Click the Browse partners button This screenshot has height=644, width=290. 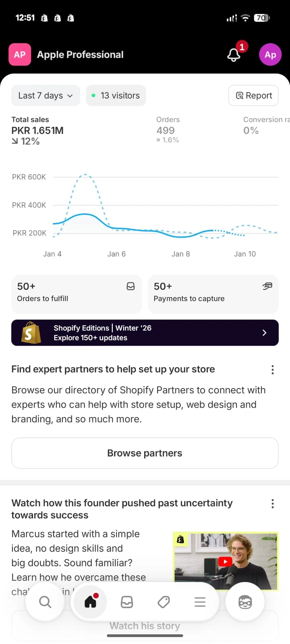(x=145, y=453)
